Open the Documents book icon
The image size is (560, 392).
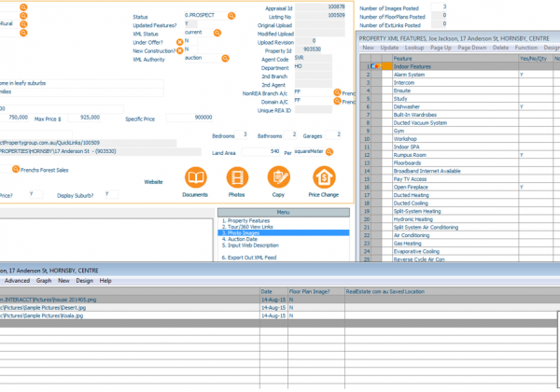(x=196, y=177)
